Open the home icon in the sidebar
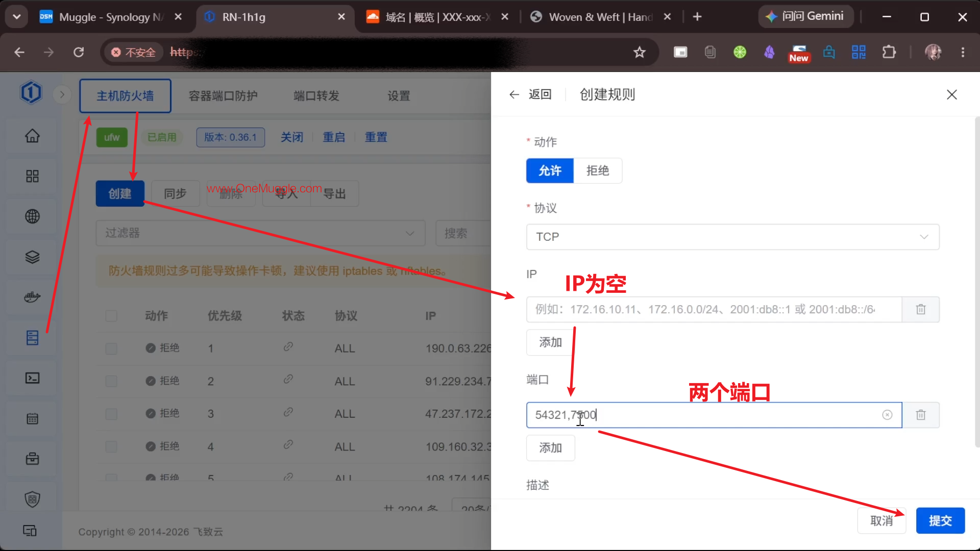 [x=32, y=136]
